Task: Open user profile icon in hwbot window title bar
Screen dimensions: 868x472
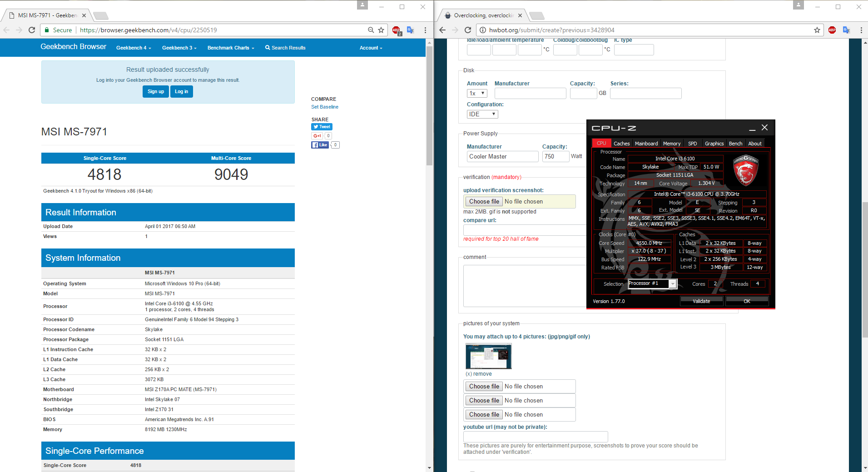Action: point(799,5)
